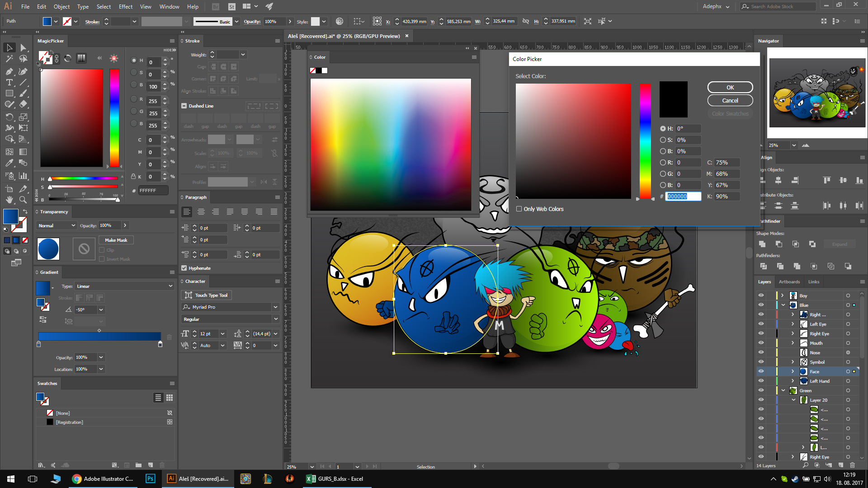
Task: Expand the Character panel options
Action: (277, 281)
